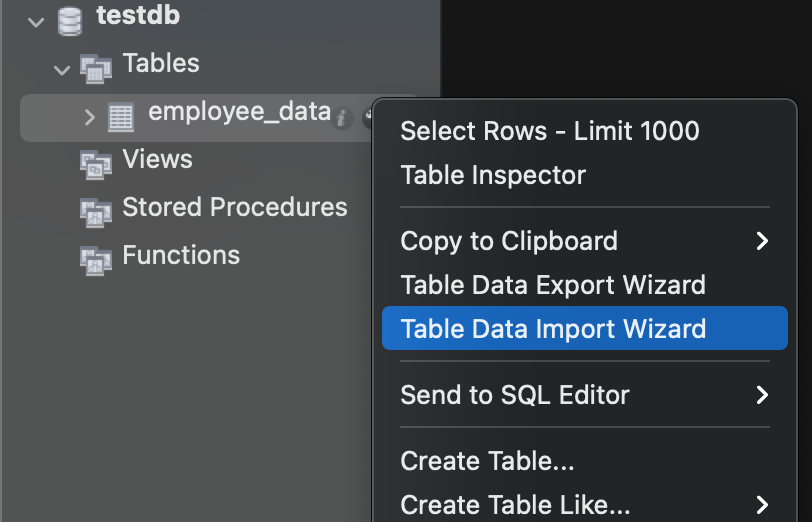
Task: Collapse the Tables tree node
Action: [x=62, y=69]
